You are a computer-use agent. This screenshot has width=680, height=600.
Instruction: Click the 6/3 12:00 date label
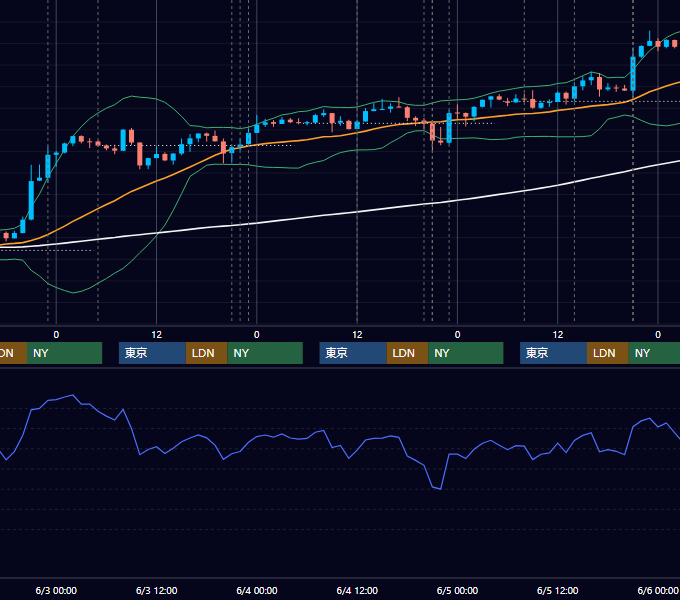pos(157,590)
